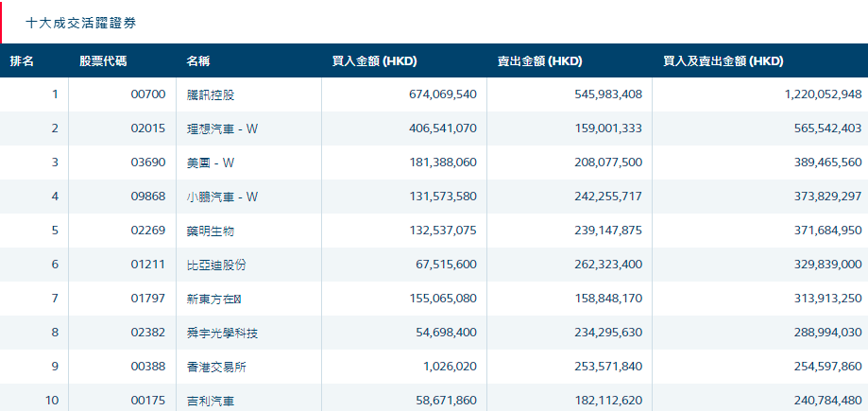Select the 香港交易所 name cell

tap(216, 367)
